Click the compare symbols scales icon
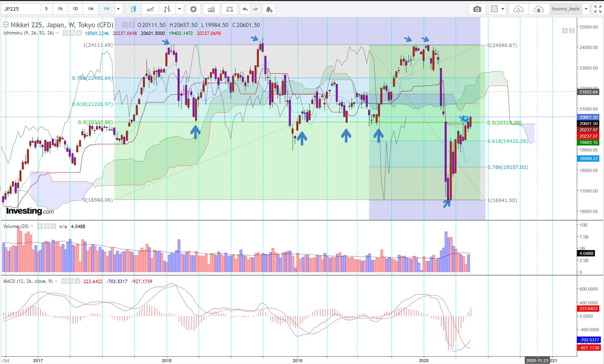604x364 pixels. click(x=229, y=9)
